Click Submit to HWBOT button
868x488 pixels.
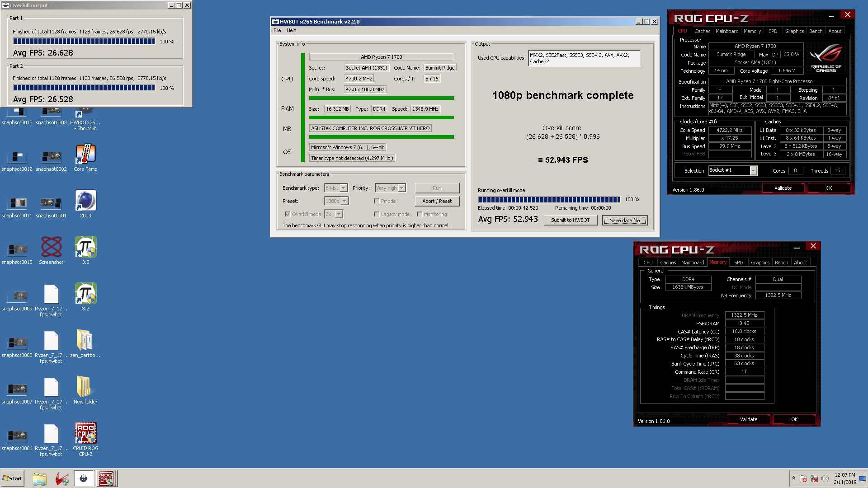coord(570,220)
